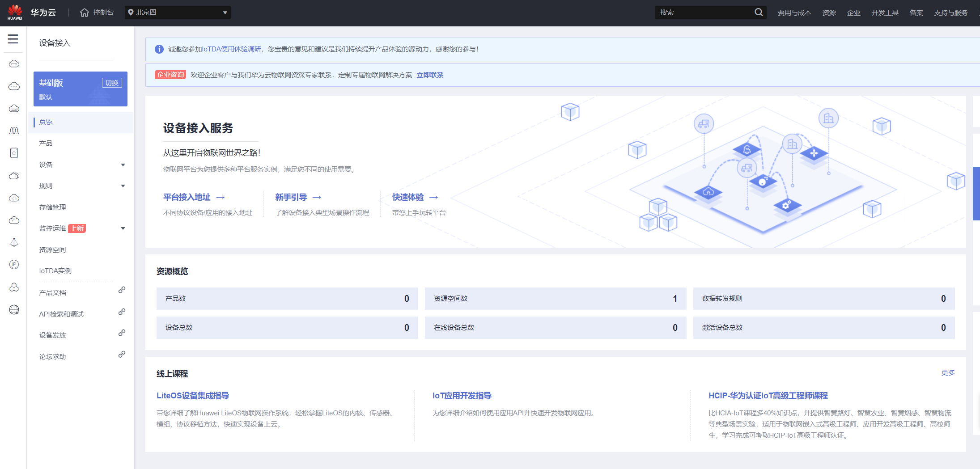The width and height of the screenshot is (980, 469).
Task: Click the 资源空间数 statistic card
Action: click(556, 299)
